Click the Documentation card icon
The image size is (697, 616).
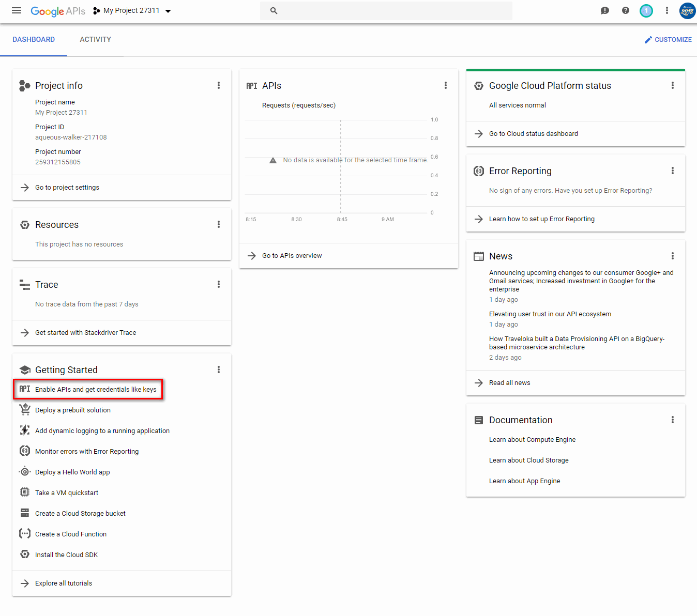(479, 420)
